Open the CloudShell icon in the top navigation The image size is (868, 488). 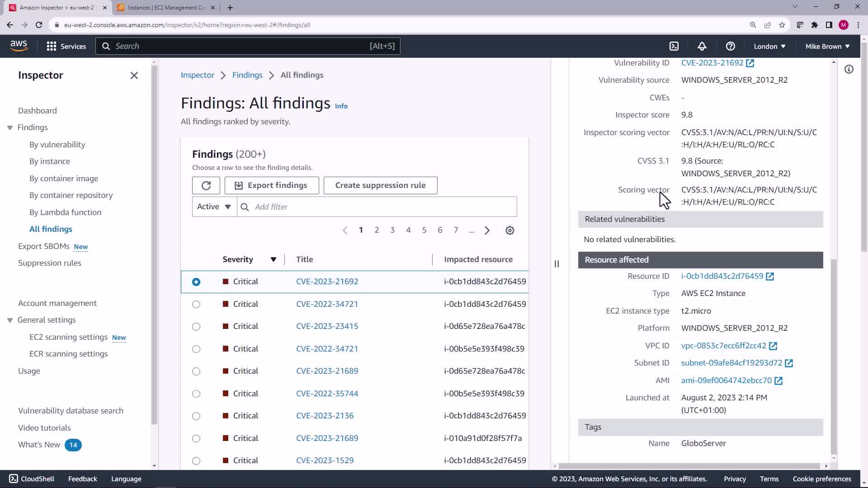coord(674,46)
